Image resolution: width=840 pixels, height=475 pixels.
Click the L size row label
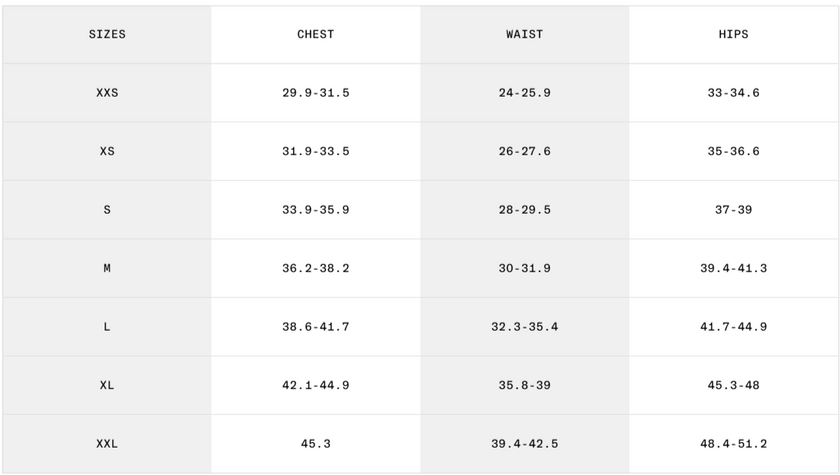point(107,327)
